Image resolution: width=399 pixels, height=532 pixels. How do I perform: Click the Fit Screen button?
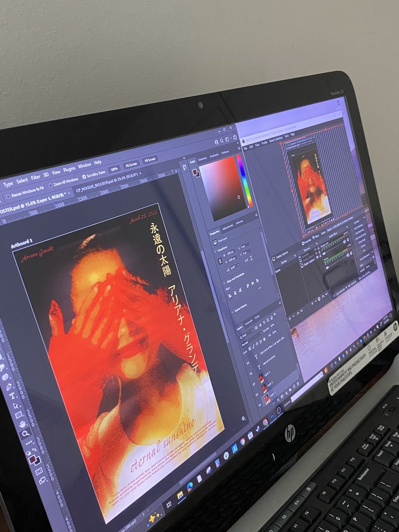131,164
